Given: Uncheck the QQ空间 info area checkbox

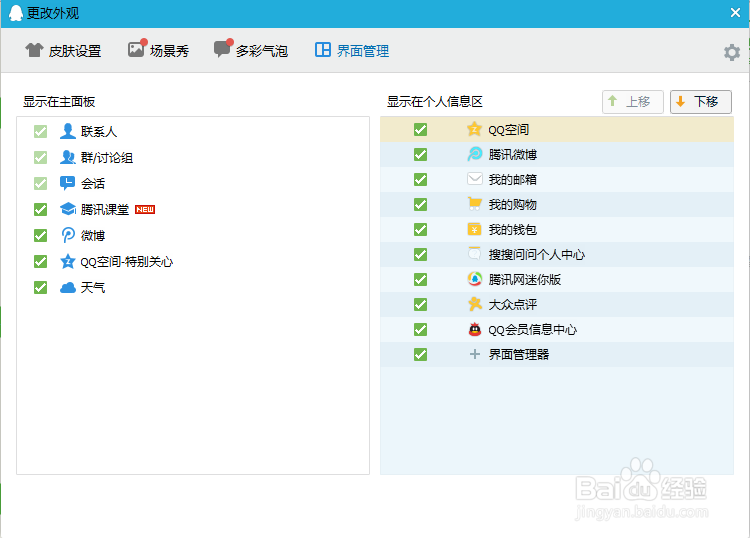Looking at the screenshot, I should click(x=420, y=130).
